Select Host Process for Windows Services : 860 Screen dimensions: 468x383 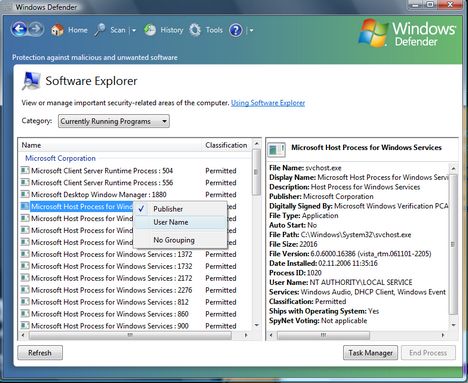(x=110, y=314)
